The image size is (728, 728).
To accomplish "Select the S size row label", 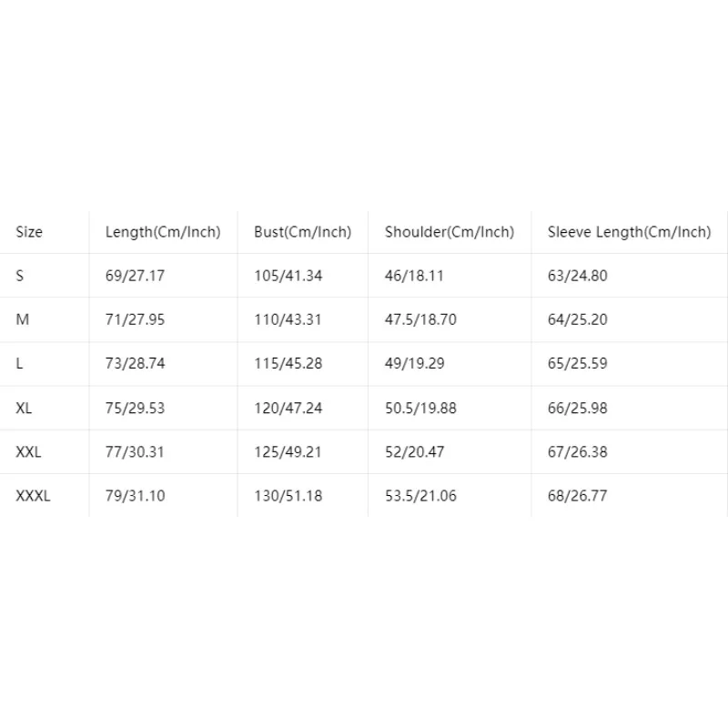I will 19,276.
